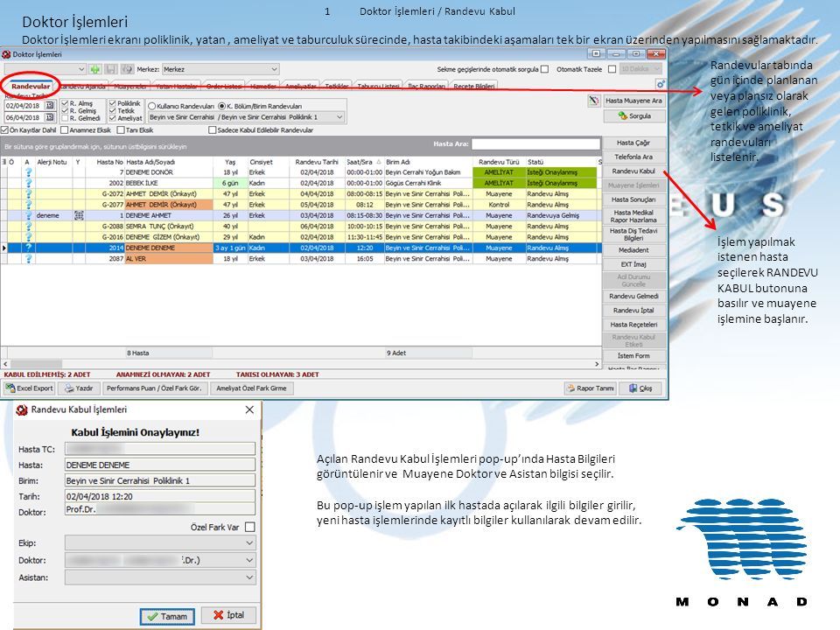Click the green plus add icon
Viewport: 840px width, 630px height.
[95, 69]
